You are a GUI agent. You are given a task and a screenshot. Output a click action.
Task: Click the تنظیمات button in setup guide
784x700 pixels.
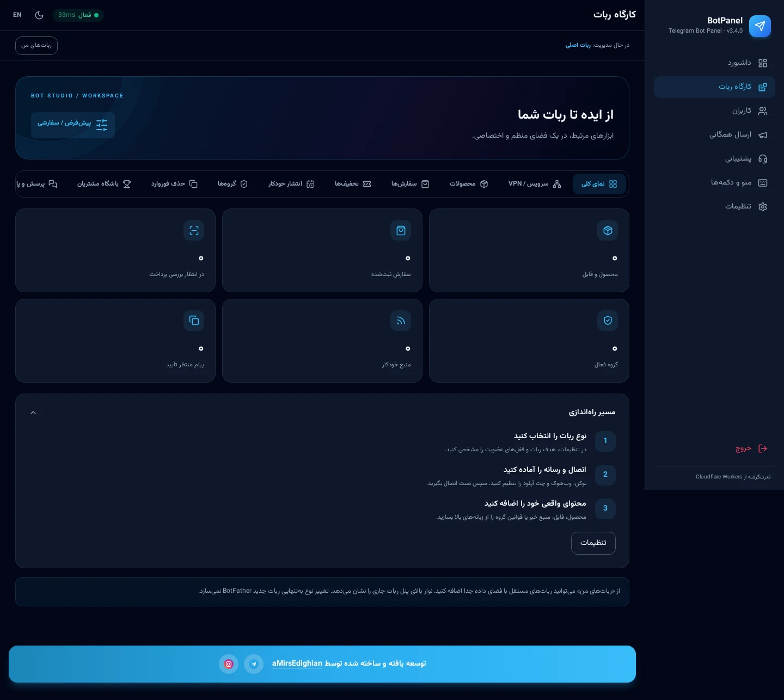593,543
